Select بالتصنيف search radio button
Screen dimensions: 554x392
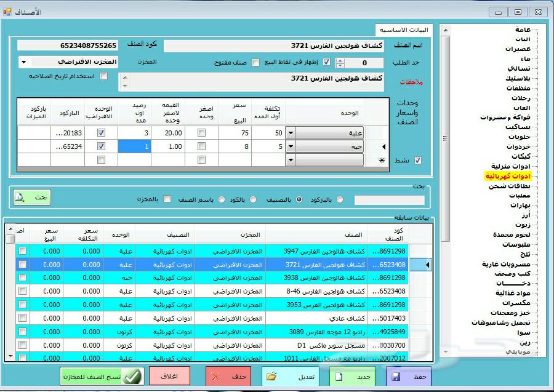coord(299,199)
